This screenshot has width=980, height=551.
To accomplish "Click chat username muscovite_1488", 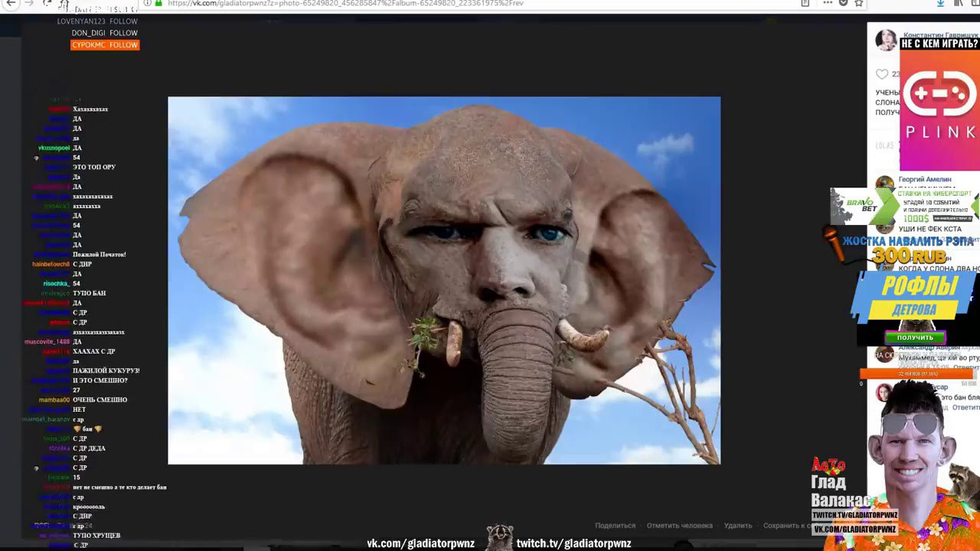I will click(47, 341).
